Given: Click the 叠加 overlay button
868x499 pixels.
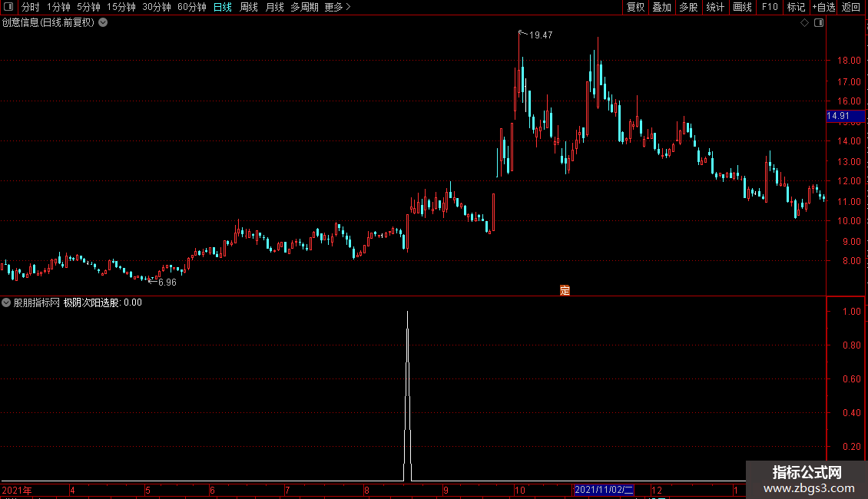Looking at the screenshot, I should 661,7.
